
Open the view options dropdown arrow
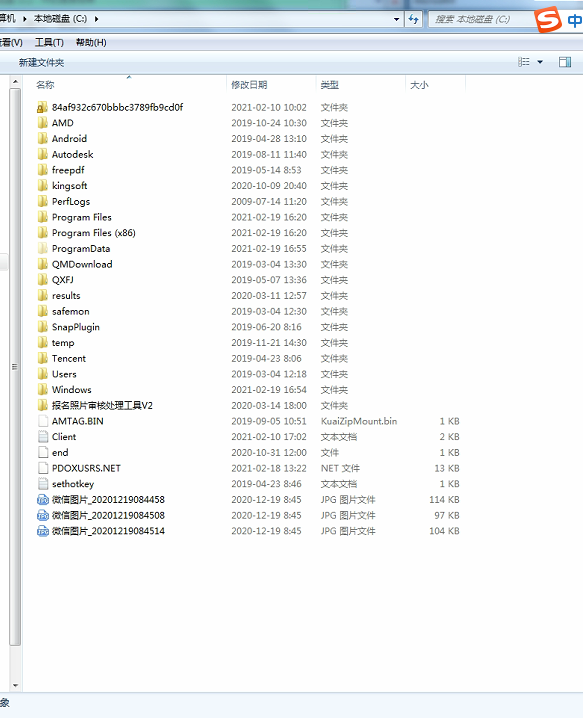540,62
